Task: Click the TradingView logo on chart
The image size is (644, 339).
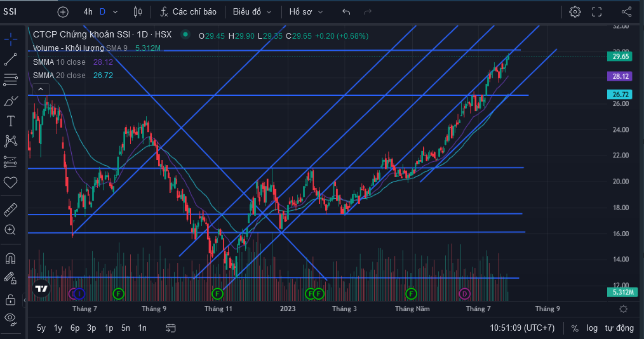Action: point(41,289)
